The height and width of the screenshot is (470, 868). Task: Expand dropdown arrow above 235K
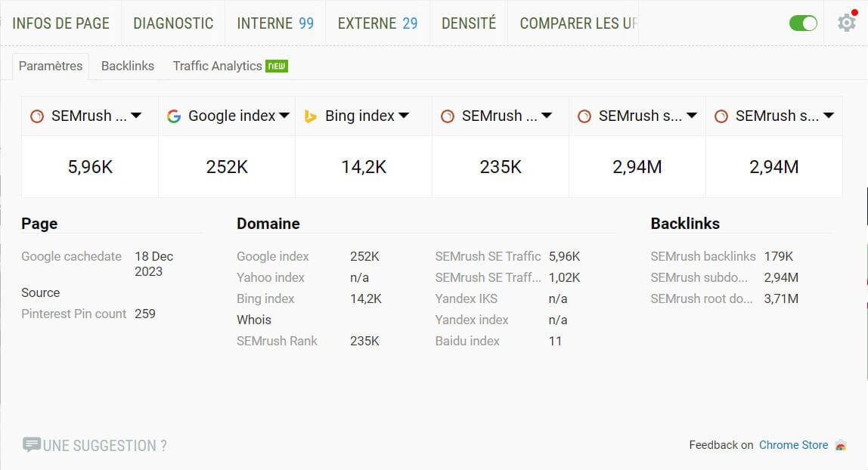(x=547, y=116)
